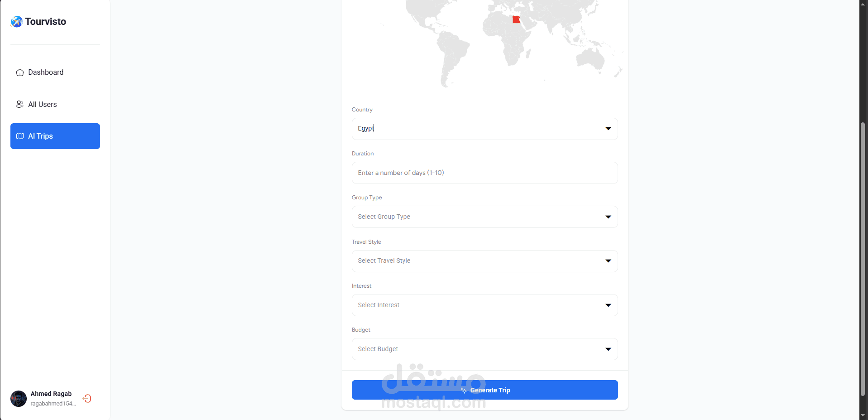Screen dimensions: 868x420
Task: Click the sparkle icon on Generate Trip
Action: pos(464,390)
